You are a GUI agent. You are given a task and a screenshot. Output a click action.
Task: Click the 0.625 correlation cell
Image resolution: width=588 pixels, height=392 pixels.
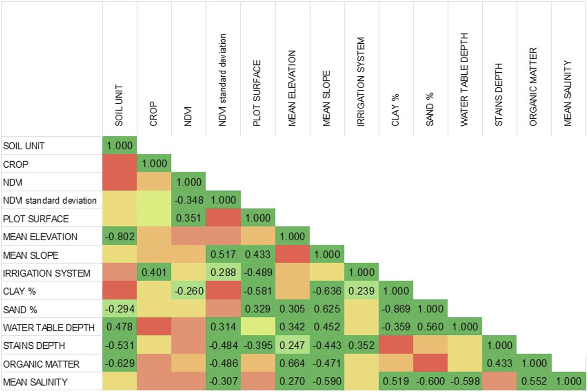pyautogui.click(x=327, y=309)
